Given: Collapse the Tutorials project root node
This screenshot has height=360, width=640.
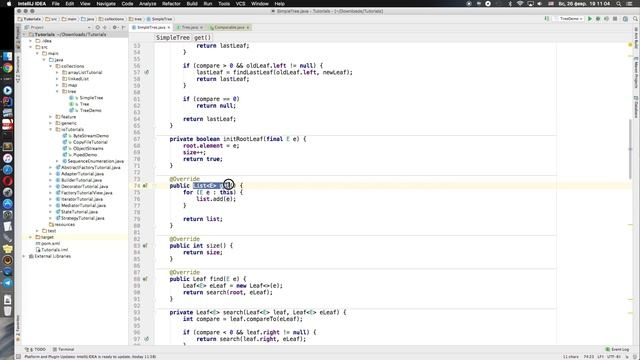Looking at the screenshot, I should tap(24, 35).
